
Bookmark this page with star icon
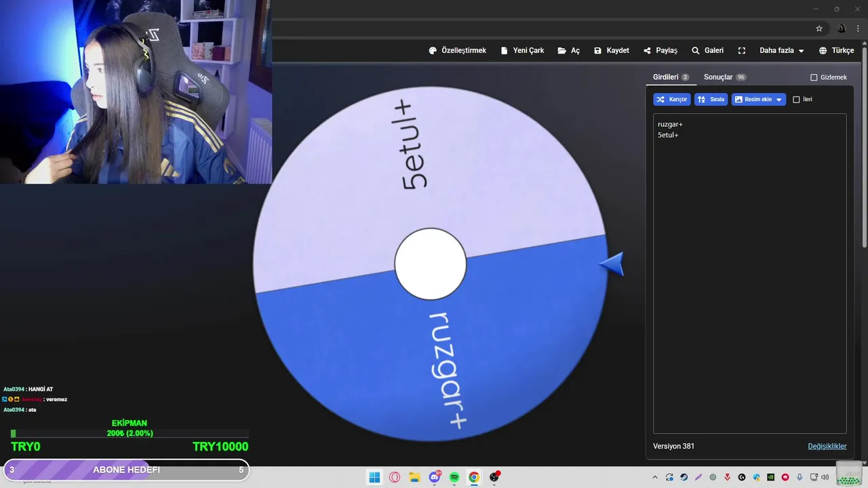pos(819,28)
